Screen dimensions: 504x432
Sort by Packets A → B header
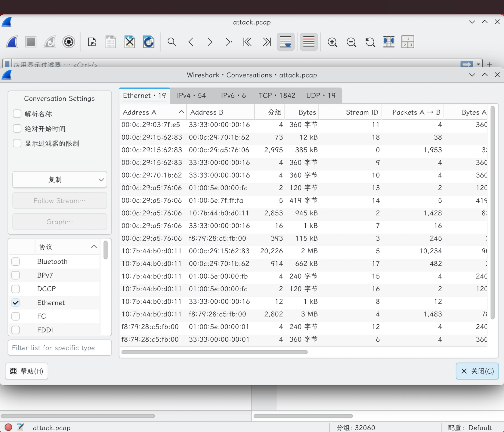pos(412,112)
